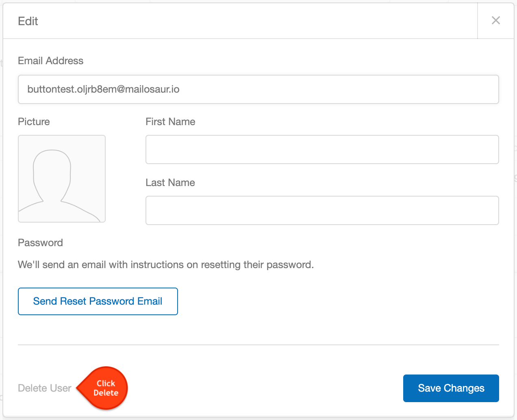Image resolution: width=517 pixels, height=420 pixels.
Task: Close the Edit dialog with the X icon
Action: pyautogui.click(x=495, y=21)
